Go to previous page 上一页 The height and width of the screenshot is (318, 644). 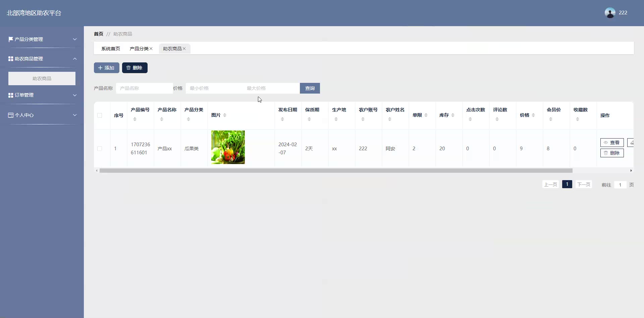point(550,184)
